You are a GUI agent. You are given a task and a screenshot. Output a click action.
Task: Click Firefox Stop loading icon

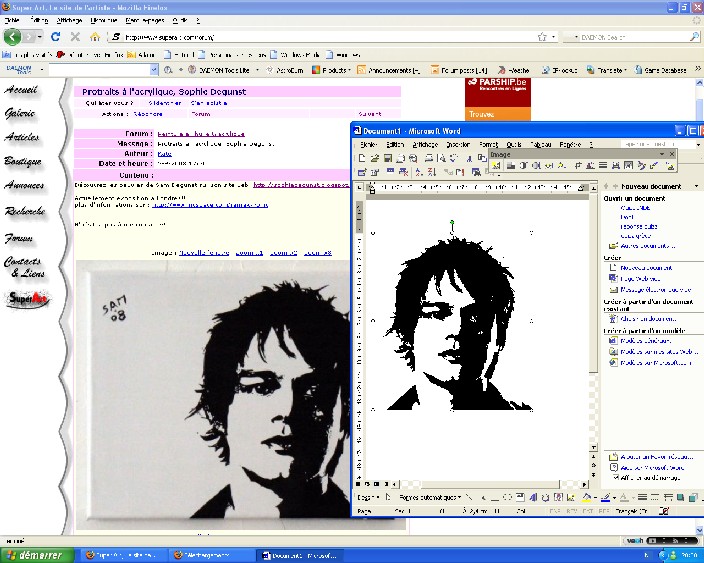click(x=75, y=37)
